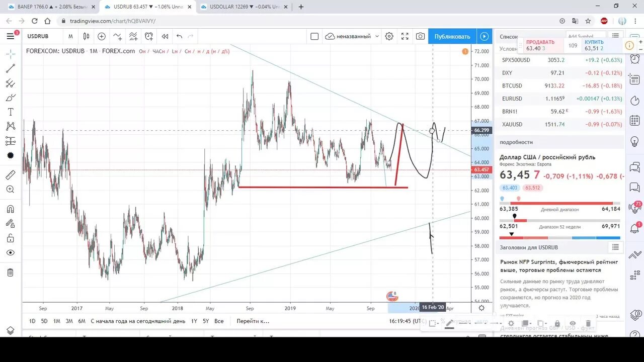Image resolution: width=644 pixels, height=362 pixels.
Task: Open chart settings gear in top toolbar
Action: pos(389,36)
